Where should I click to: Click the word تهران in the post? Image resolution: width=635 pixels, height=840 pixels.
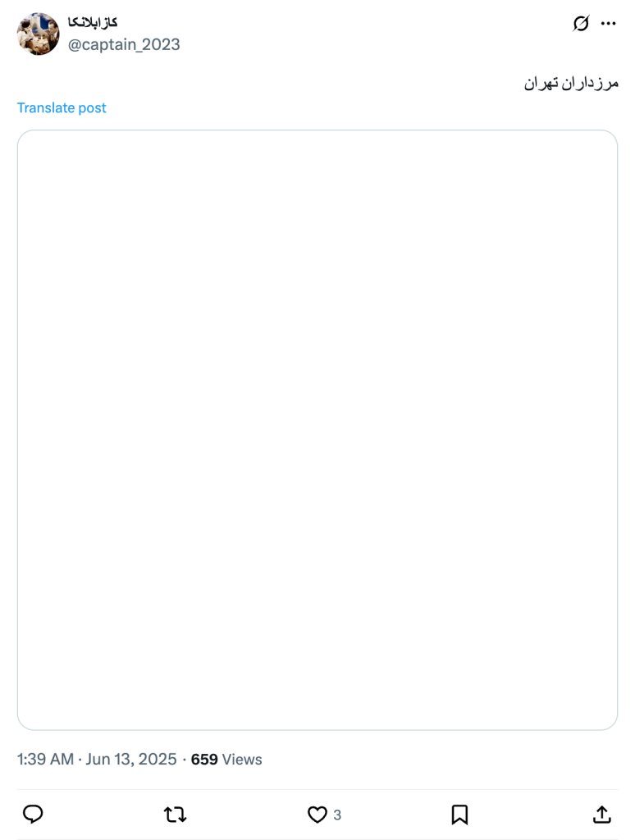[x=541, y=84]
